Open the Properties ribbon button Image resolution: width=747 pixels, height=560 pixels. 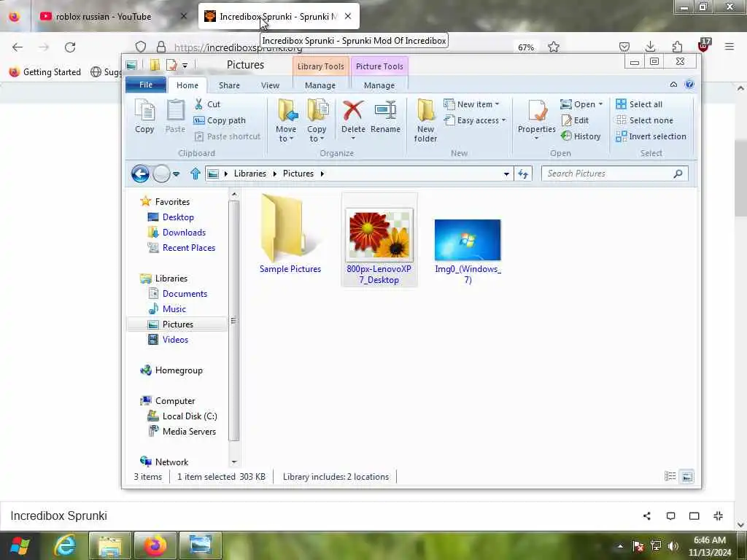[537, 117]
